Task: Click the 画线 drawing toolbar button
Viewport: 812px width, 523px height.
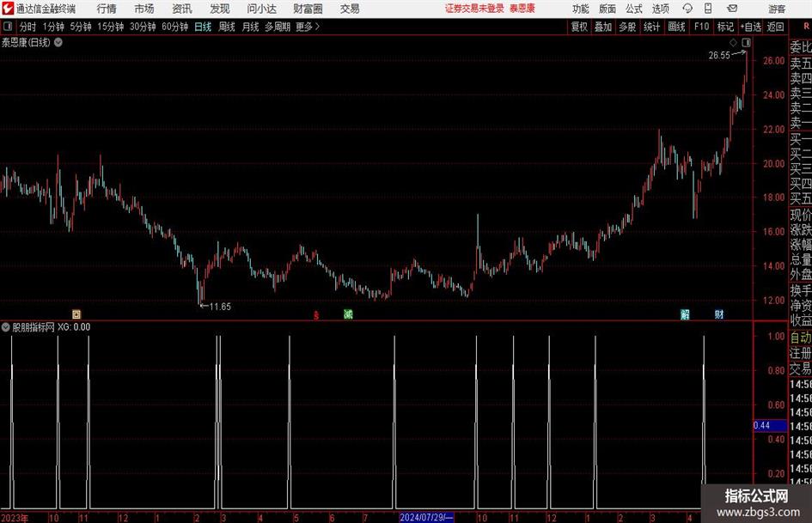Action: point(677,27)
